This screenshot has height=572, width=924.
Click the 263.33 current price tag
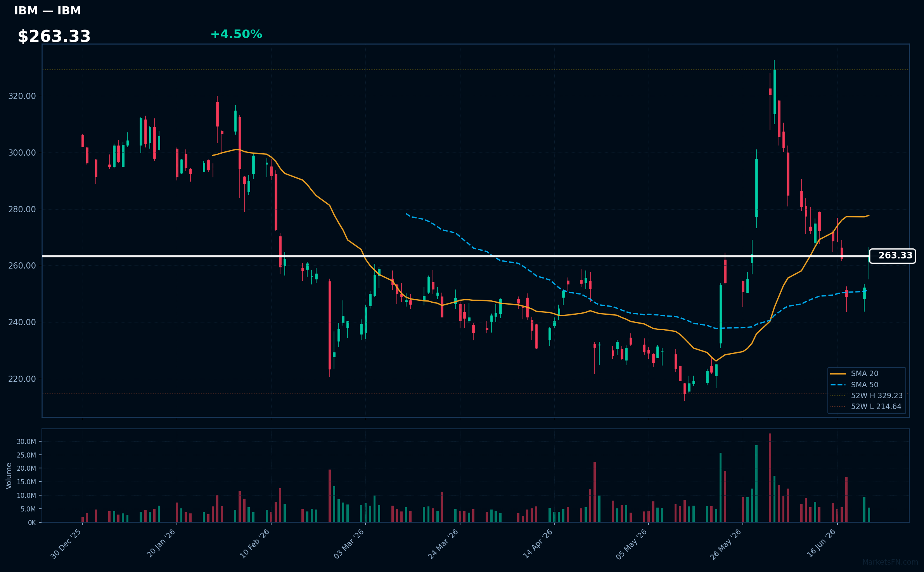pyautogui.click(x=893, y=256)
